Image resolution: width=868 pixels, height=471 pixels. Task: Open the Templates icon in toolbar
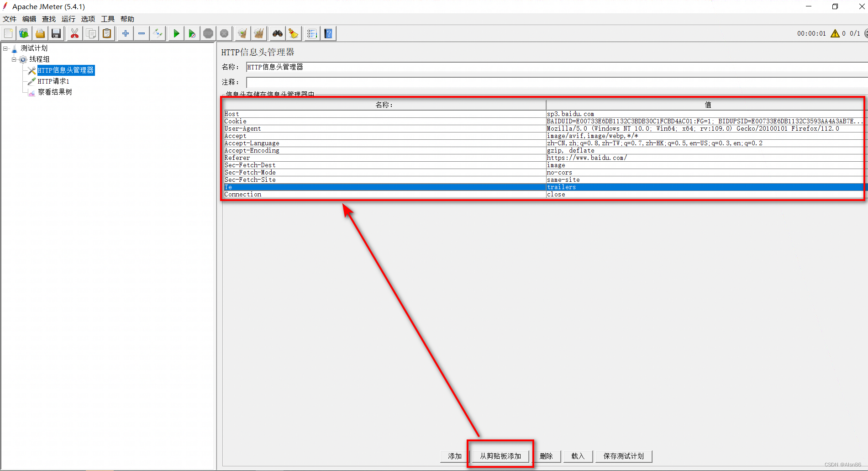(x=24, y=33)
